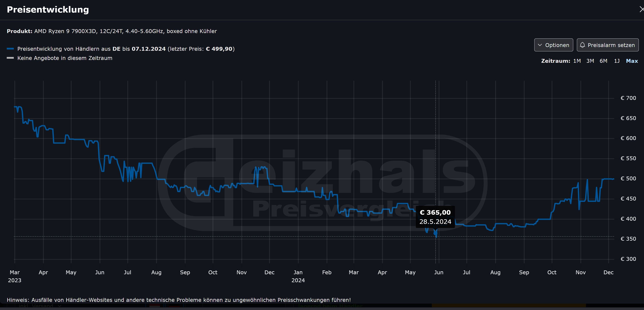
Task: Open the Optionen dropdown
Action: click(553, 45)
